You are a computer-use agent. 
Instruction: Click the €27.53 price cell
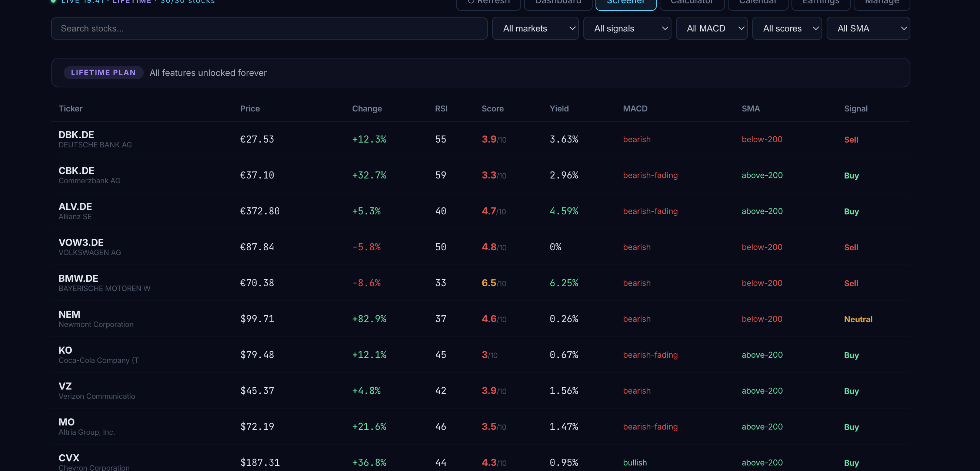pos(257,139)
